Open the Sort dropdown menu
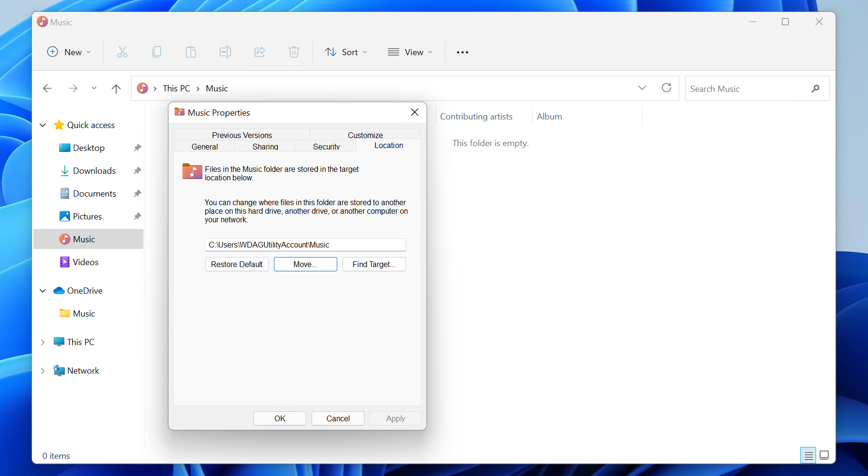The height and width of the screenshot is (476, 868). pos(346,52)
